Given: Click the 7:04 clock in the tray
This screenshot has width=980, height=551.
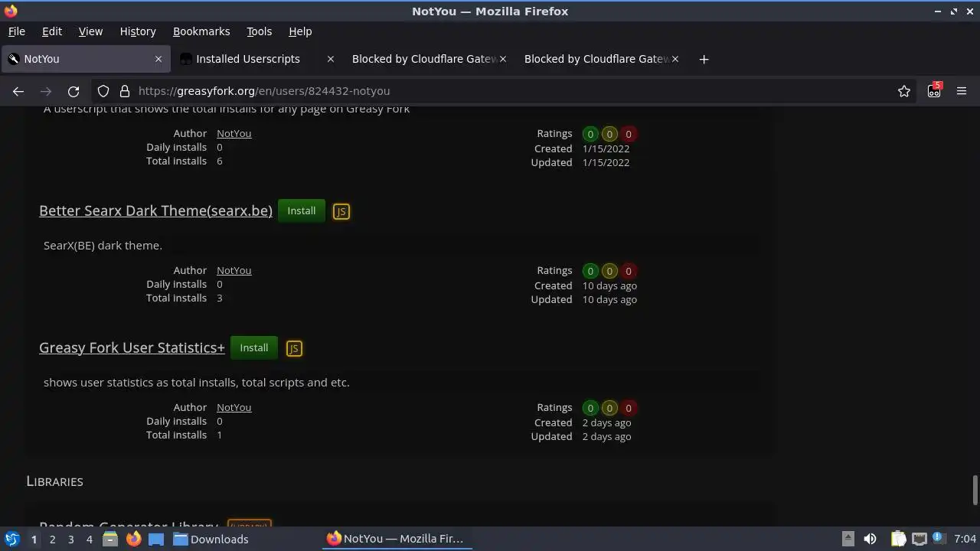Looking at the screenshot, I should [x=965, y=539].
